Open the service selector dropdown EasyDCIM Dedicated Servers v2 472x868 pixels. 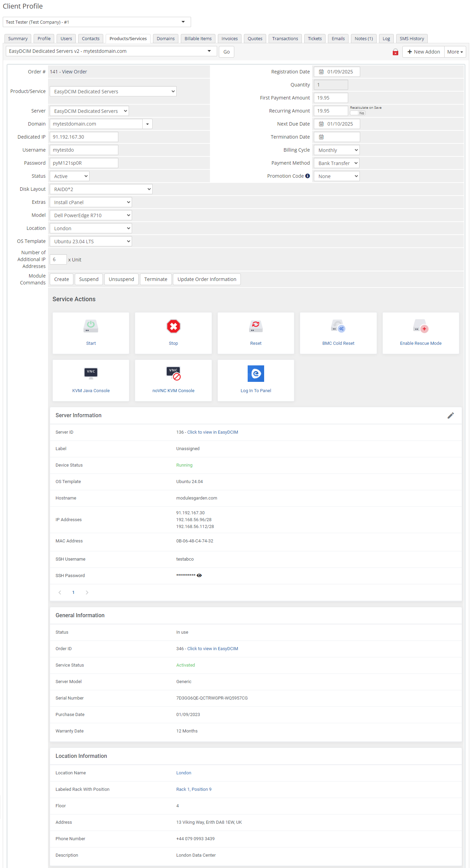tap(111, 51)
